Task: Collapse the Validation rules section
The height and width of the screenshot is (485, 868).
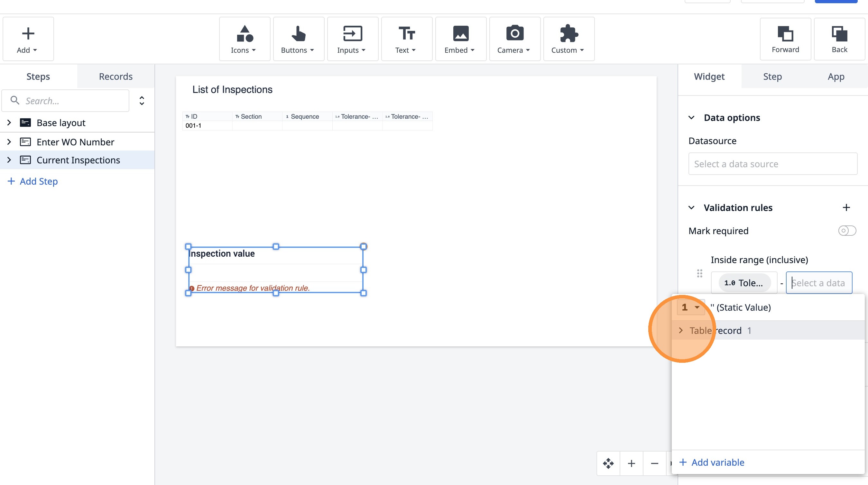Action: click(691, 207)
